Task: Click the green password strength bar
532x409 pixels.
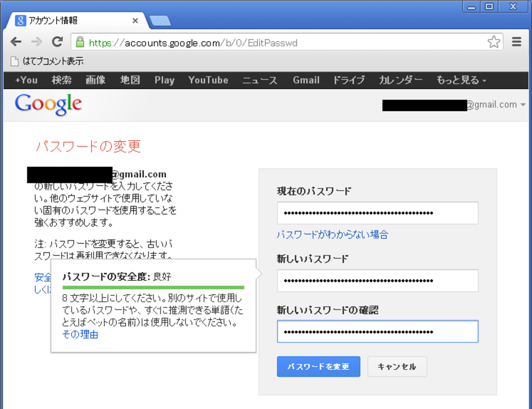Action: 153,287
